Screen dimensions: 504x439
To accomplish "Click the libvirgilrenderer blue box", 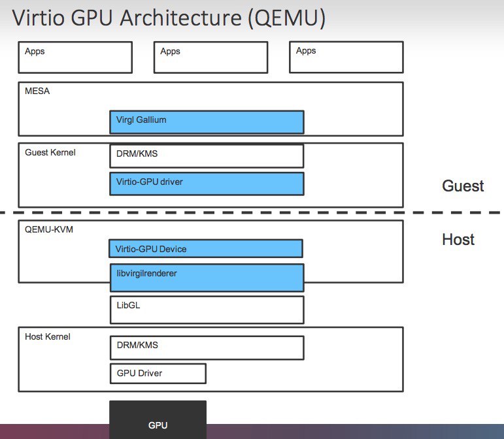I will tap(207, 278).
